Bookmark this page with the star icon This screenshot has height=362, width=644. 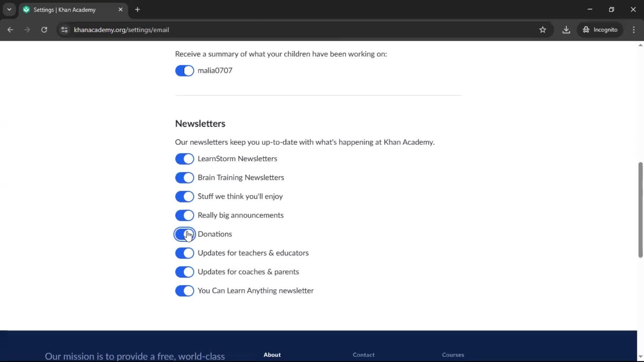[x=543, y=30]
